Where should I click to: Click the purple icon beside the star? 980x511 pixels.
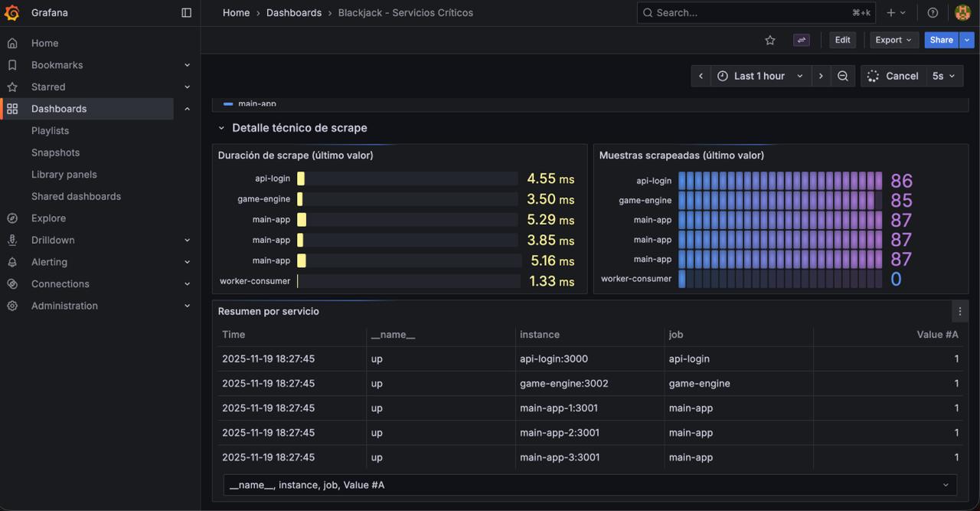[x=802, y=40]
